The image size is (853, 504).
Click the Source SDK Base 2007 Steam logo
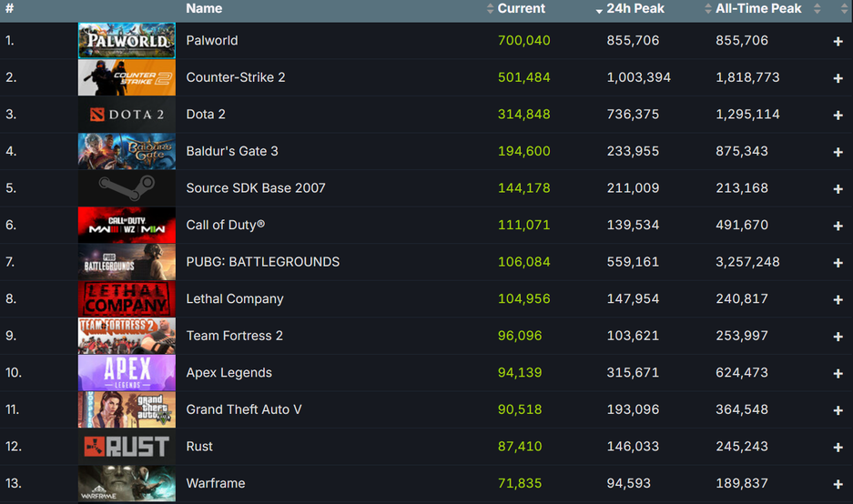(x=127, y=188)
